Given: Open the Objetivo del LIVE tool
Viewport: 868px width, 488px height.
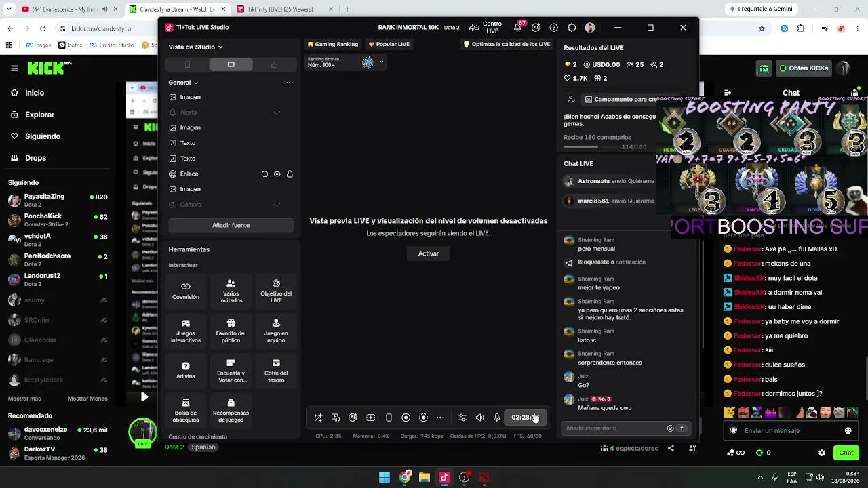Looking at the screenshot, I should click(276, 291).
